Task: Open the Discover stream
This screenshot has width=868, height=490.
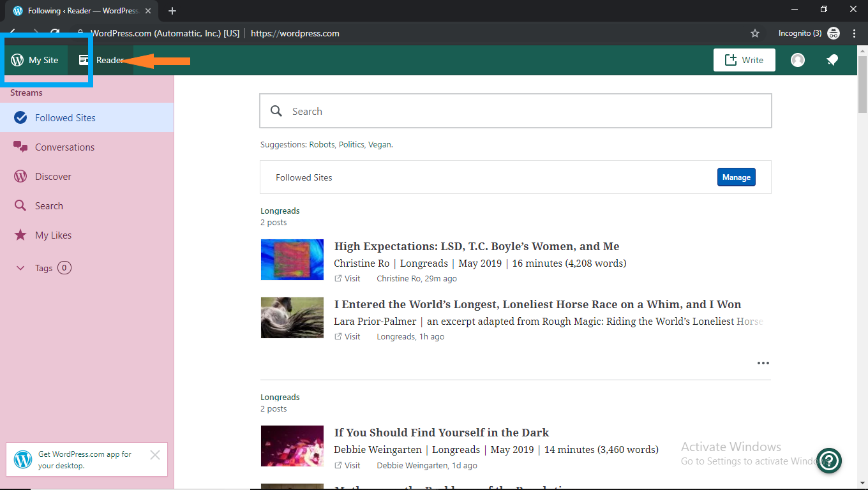Action: 53,177
